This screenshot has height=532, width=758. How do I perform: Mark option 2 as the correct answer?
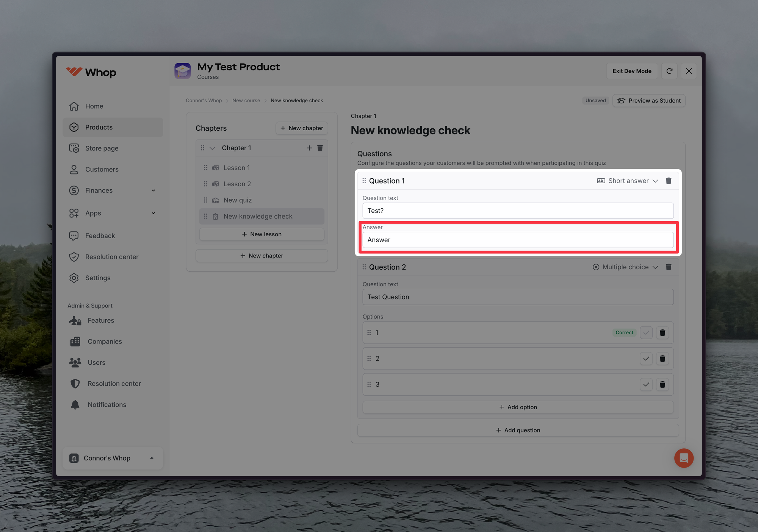(646, 359)
